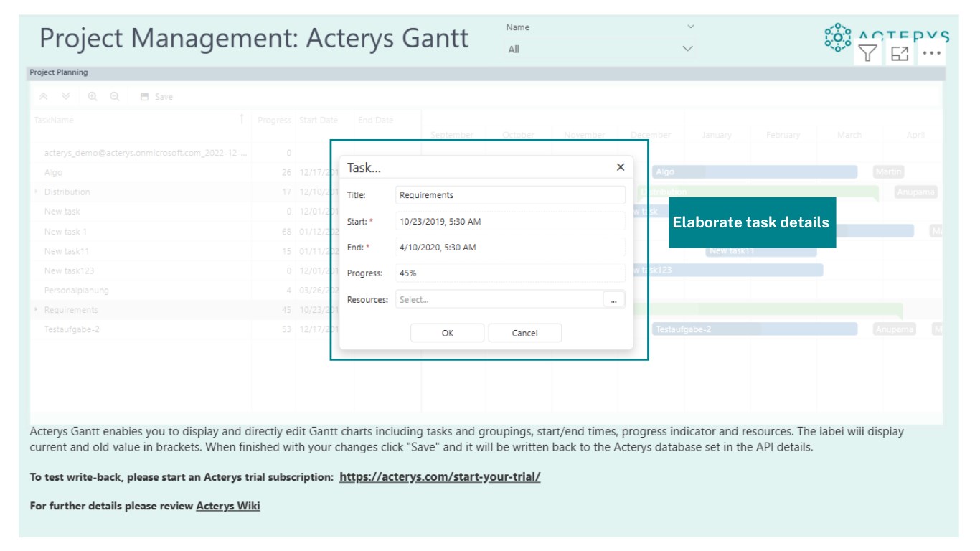Click the zoom in magnifier icon
Screen dimensions: 980x551
(x=92, y=96)
